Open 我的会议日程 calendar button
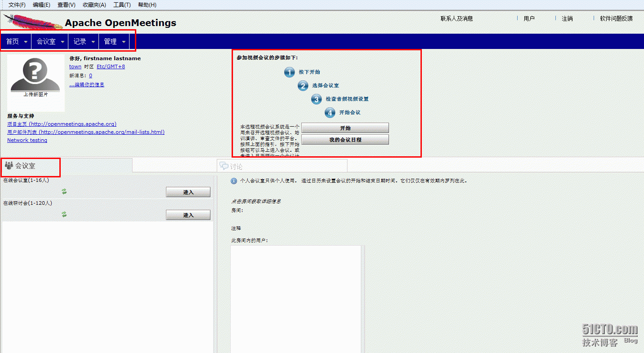Image resolution: width=644 pixels, height=353 pixels. coord(345,140)
